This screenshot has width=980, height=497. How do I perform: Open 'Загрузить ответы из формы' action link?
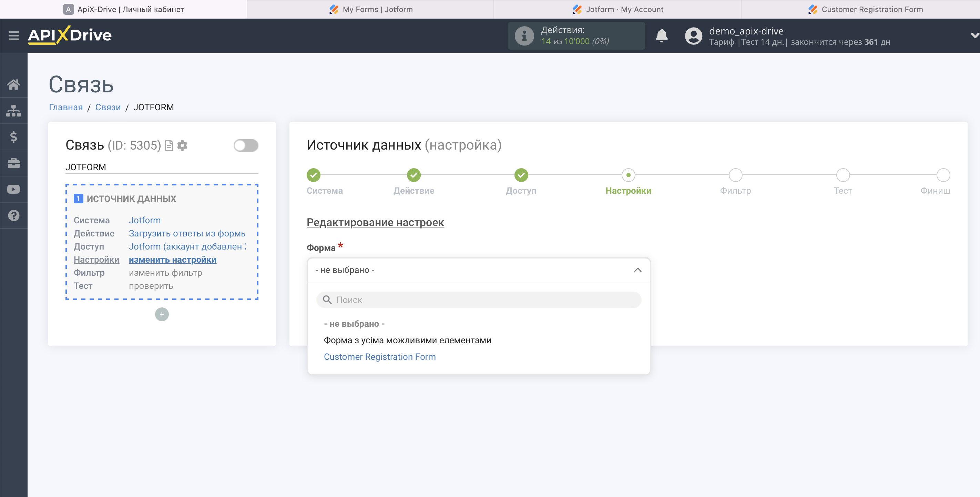click(187, 233)
